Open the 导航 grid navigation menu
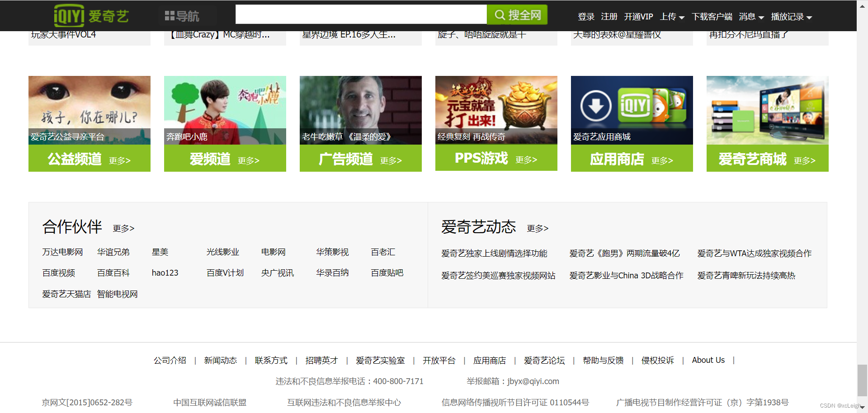Screen dimensions: 868x413 [x=182, y=16]
